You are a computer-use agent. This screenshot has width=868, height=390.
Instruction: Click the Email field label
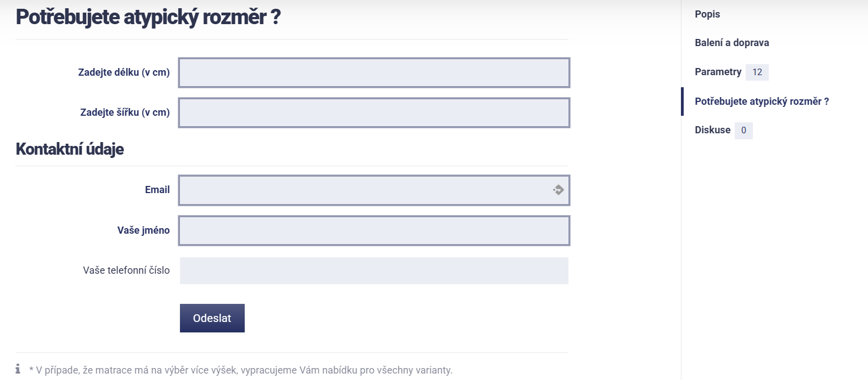click(157, 190)
